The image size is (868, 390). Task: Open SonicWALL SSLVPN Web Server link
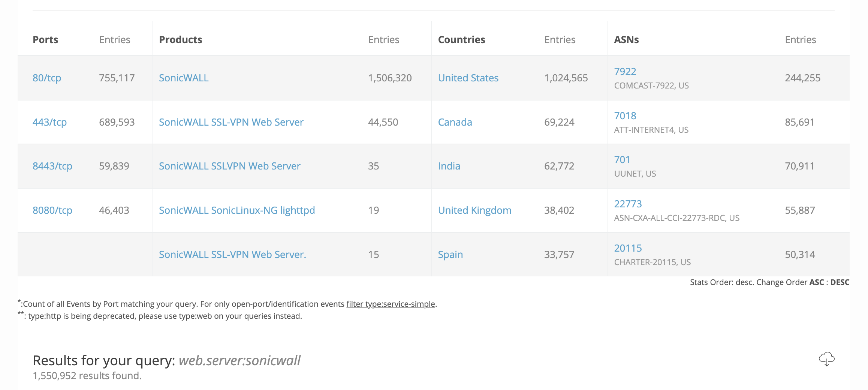click(230, 166)
